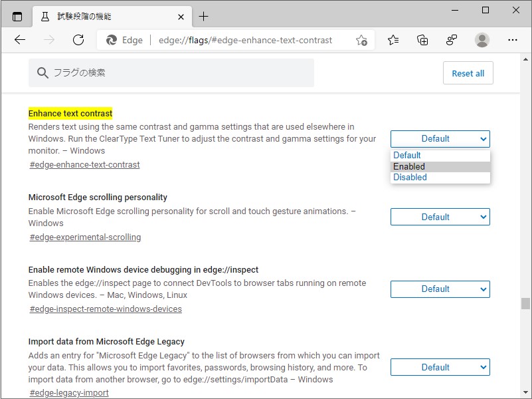Image resolution: width=532 pixels, height=399 pixels.
Task: Click the magnifier icon in the flag search box
Action: coord(41,72)
